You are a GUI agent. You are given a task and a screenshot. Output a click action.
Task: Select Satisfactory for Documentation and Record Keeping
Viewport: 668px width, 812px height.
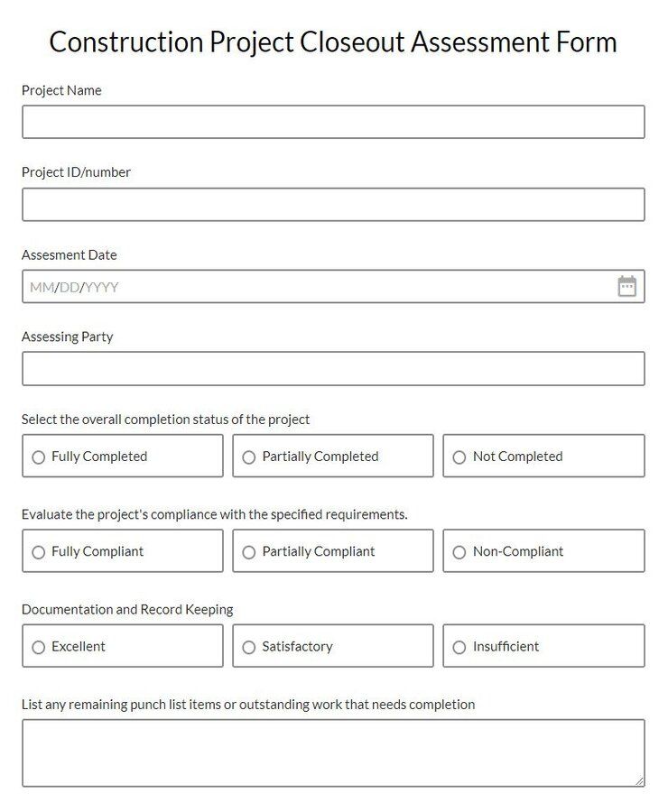(248, 646)
